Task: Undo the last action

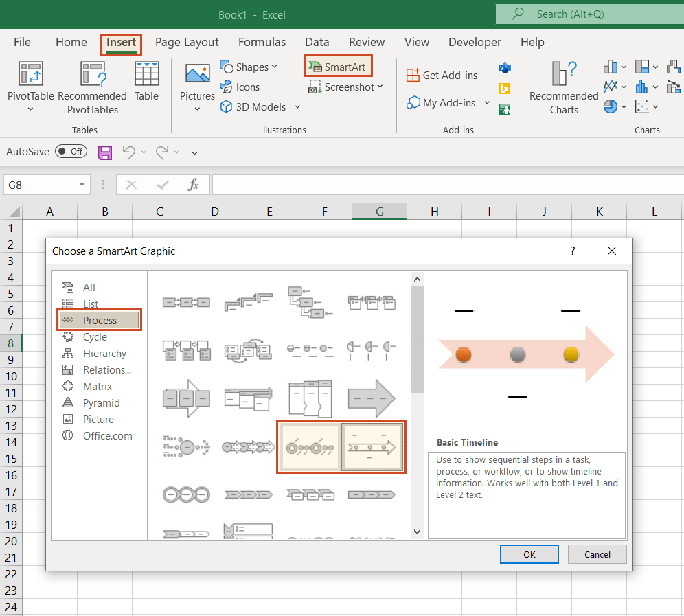Action: 130,152
